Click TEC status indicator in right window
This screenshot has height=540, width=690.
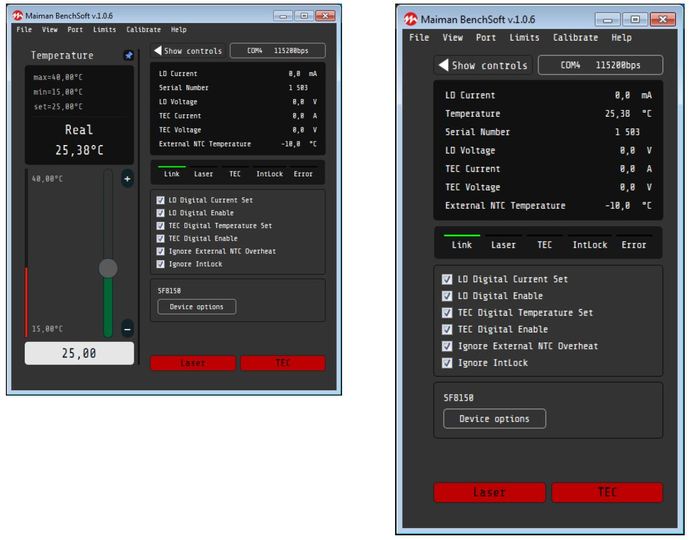coord(544,243)
